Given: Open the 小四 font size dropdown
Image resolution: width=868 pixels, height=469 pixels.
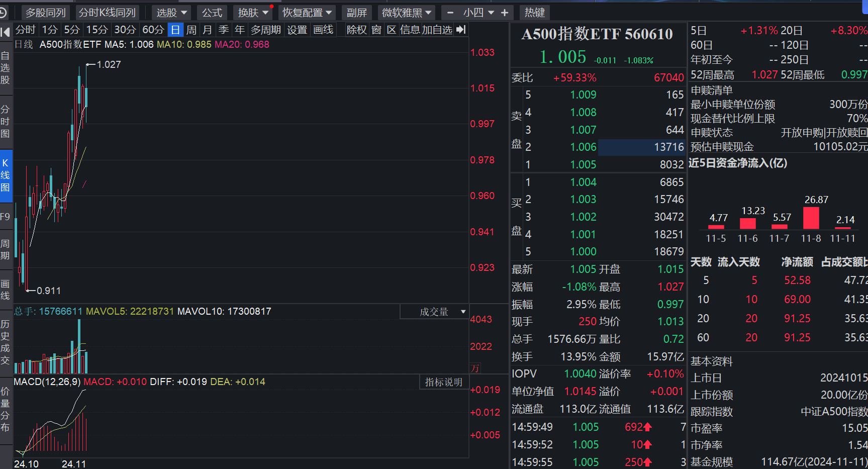Looking at the screenshot, I should coord(478,13).
